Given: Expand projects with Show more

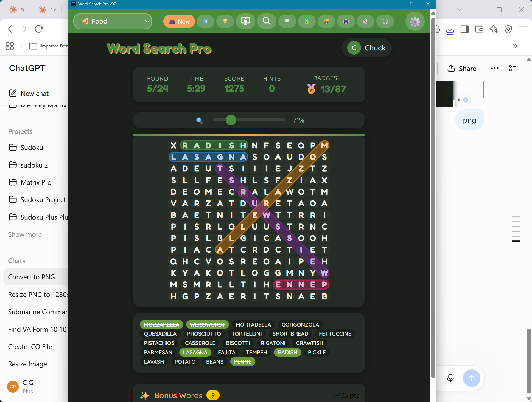Looking at the screenshot, I should pyautogui.click(x=25, y=234).
